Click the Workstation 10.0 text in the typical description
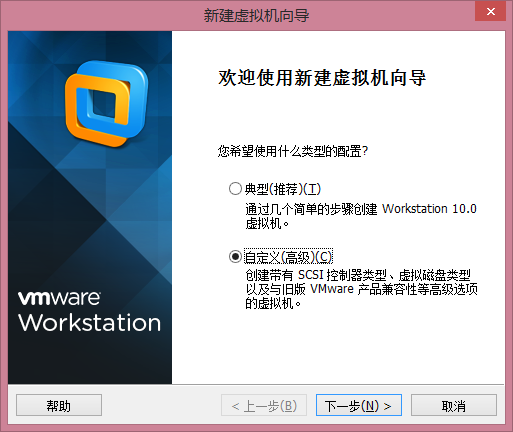This screenshot has height=432, width=513. 429,209
